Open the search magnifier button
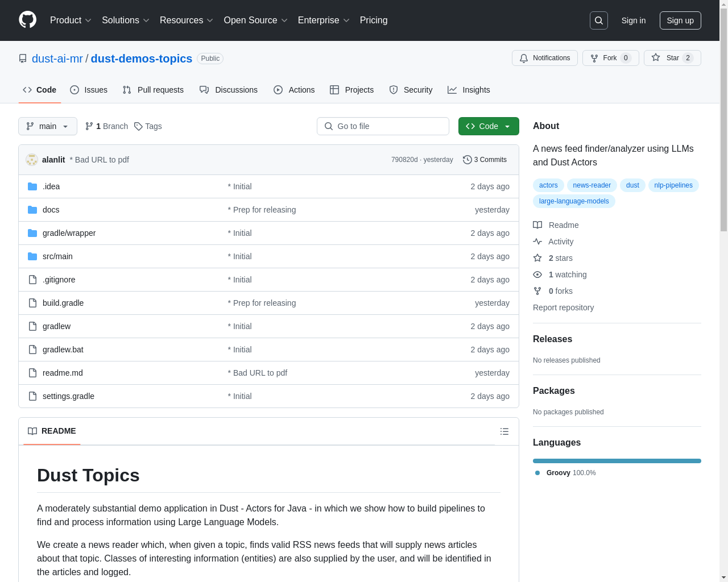The width and height of the screenshot is (728, 582). point(599,20)
